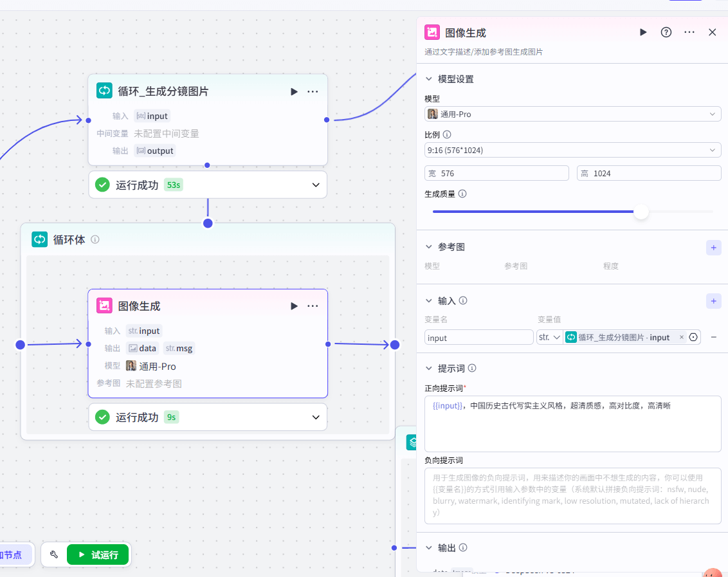Click the 宽 576 width field
The width and height of the screenshot is (728, 577).
(496, 173)
